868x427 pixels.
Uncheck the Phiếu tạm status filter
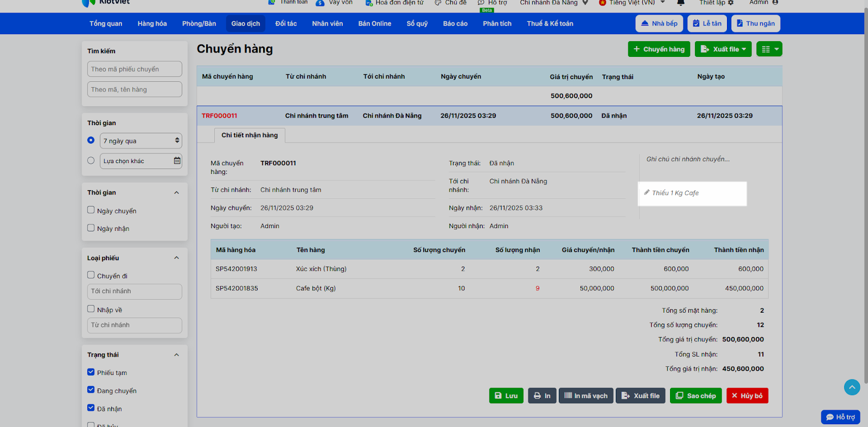point(91,372)
